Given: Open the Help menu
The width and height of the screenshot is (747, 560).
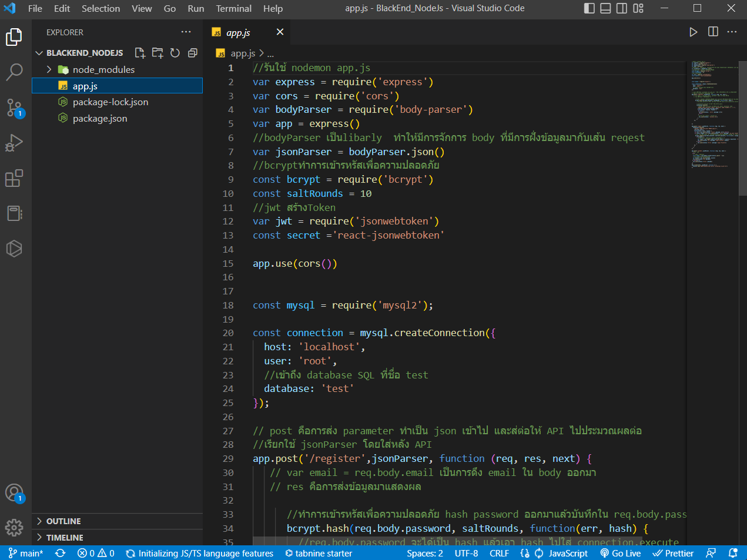Looking at the screenshot, I should pyautogui.click(x=273, y=8).
